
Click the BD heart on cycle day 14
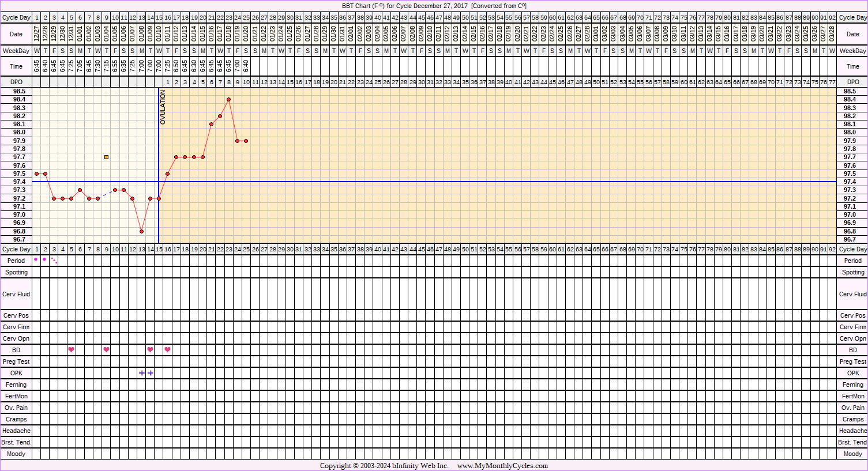(x=151, y=349)
